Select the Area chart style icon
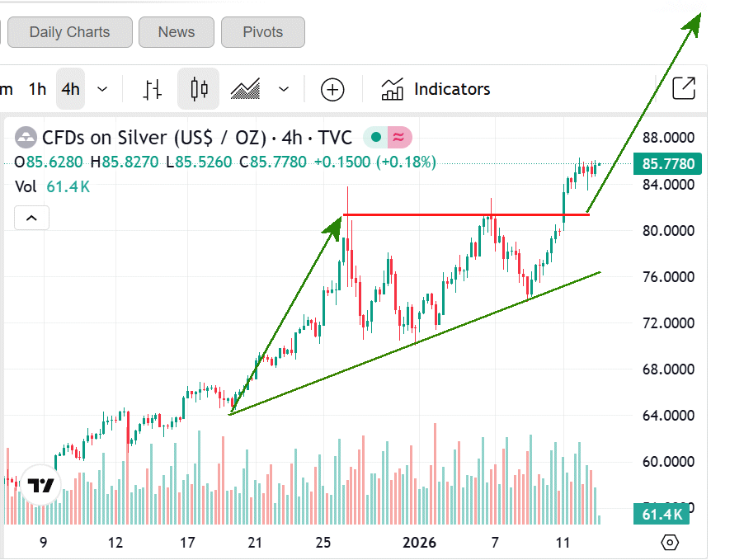Screen dimensions: 744x560 click(246, 89)
